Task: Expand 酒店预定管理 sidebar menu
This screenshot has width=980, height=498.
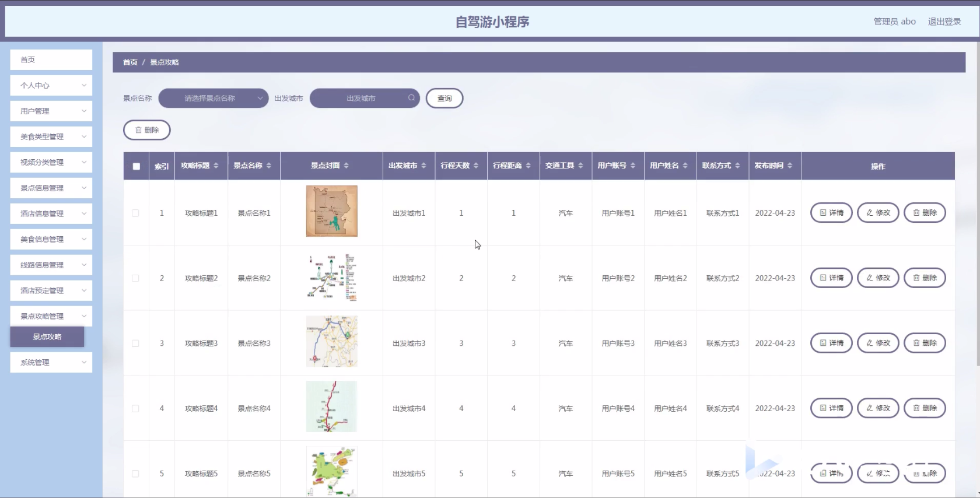Action: tap(51, 290)
